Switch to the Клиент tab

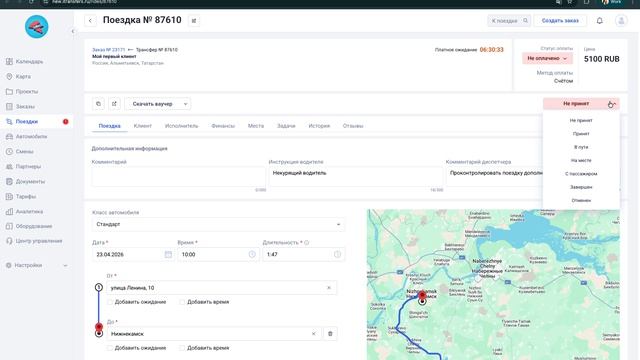click(142, 126)
